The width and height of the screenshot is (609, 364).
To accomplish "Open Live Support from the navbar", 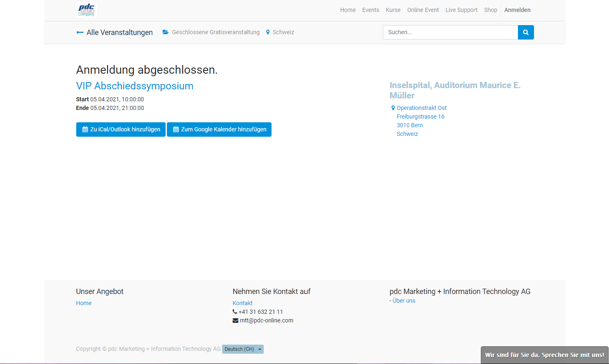I will click(x=461, y=10).
